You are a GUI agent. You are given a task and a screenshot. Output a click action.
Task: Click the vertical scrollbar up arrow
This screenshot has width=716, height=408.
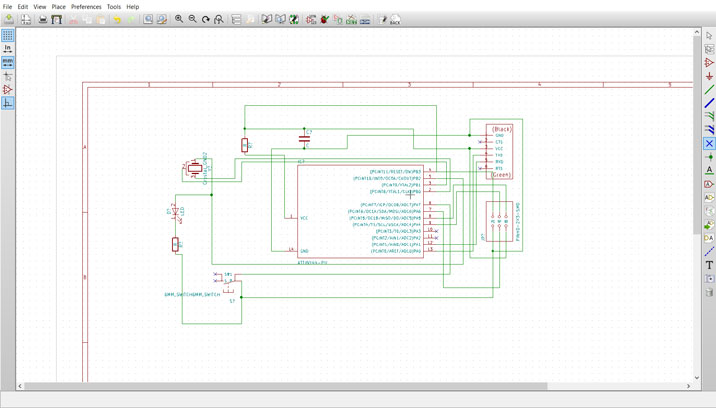pyautogui.click(x=697, y=32)
